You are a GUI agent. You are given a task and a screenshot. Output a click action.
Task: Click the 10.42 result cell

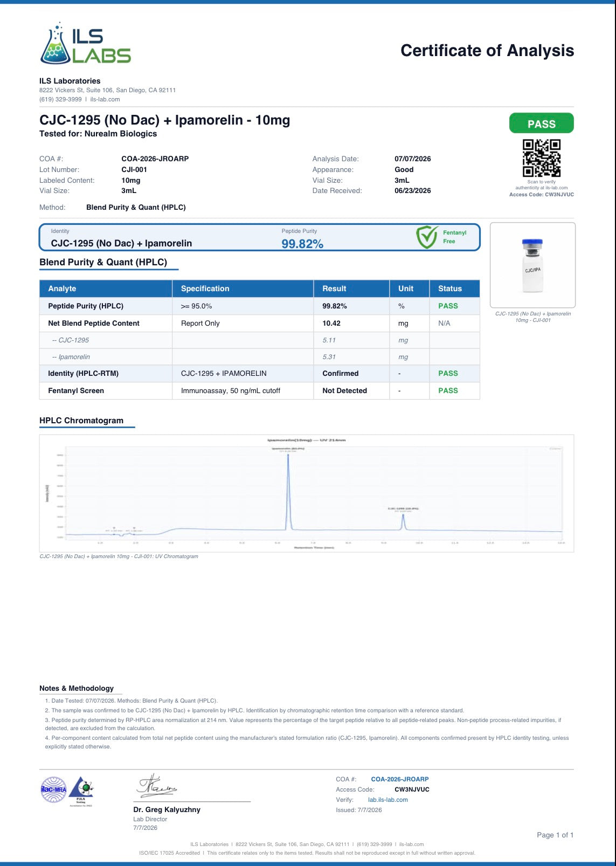point(351,323)
